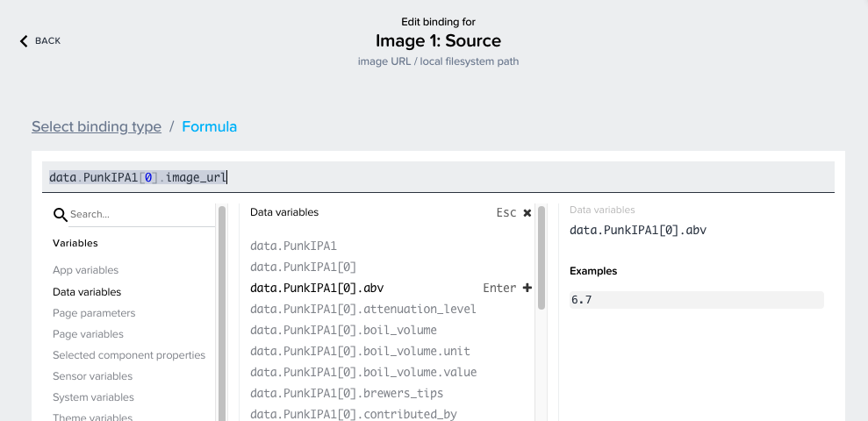The image size is (868, 421).
Task: Pick data.PunkIPA1[0].brewers_tips from list
Action: click(347, 393)
